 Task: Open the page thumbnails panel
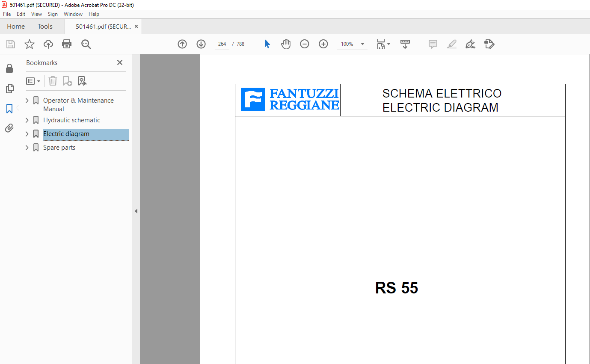(x=9, y=89)
